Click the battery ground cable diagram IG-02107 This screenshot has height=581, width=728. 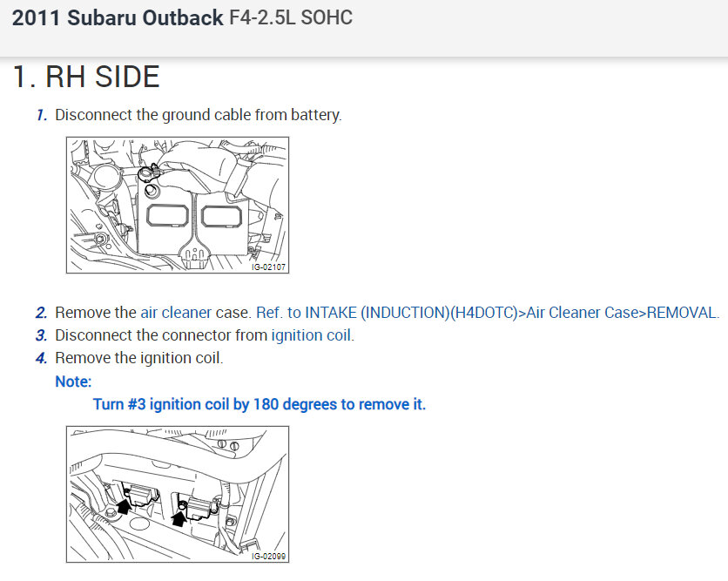tap(178, 206)
